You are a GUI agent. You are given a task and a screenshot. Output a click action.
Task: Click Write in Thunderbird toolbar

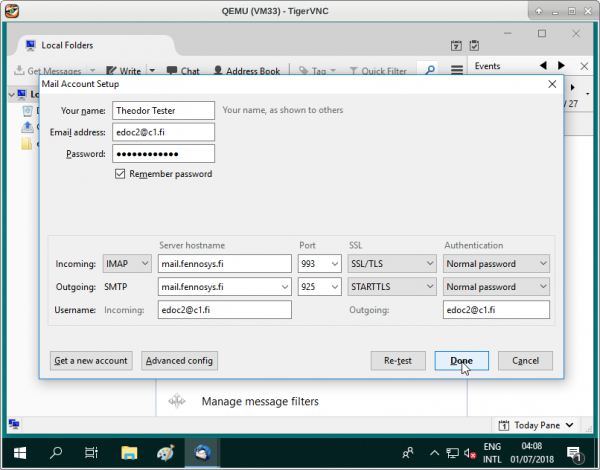tap(124, 71)
